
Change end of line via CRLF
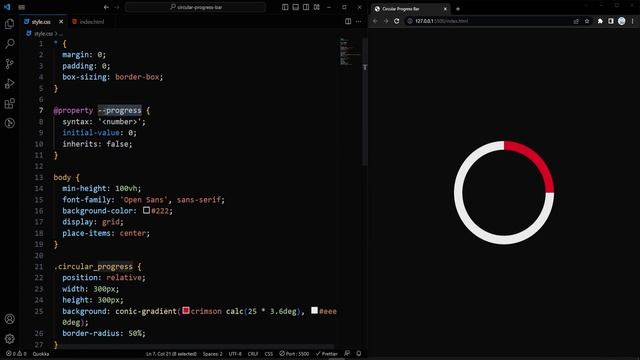point(253,354)
